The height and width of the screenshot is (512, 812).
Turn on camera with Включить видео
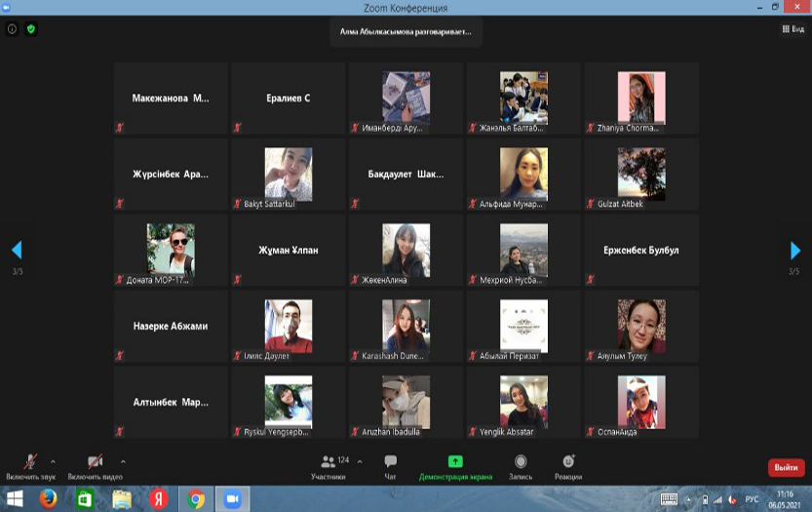95,464
